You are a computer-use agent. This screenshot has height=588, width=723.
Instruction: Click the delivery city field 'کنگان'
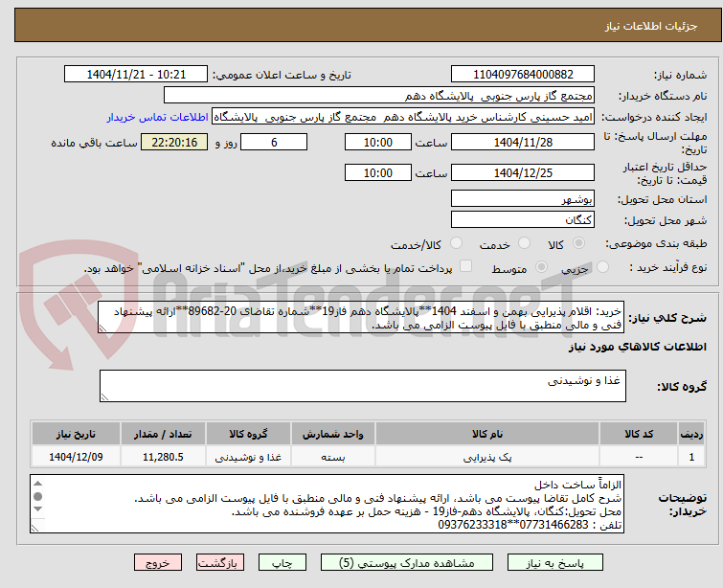[x=523, y=219]
